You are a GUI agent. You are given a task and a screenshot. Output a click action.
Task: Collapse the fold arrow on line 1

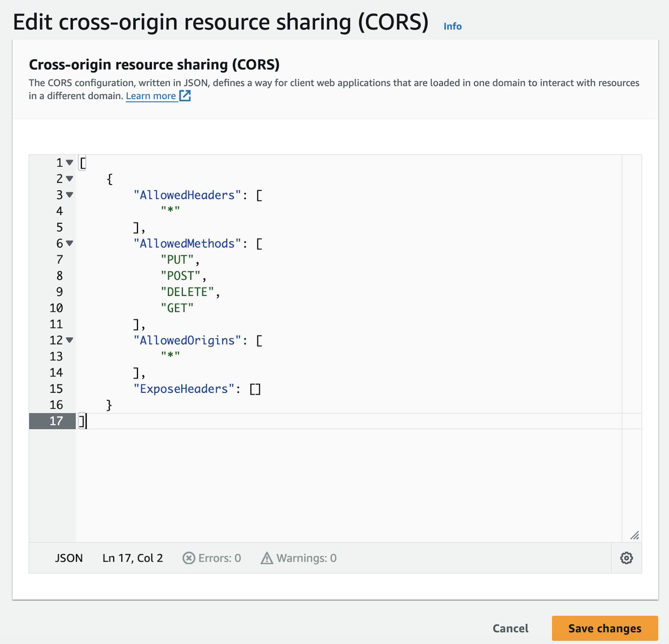pos(70,162)
